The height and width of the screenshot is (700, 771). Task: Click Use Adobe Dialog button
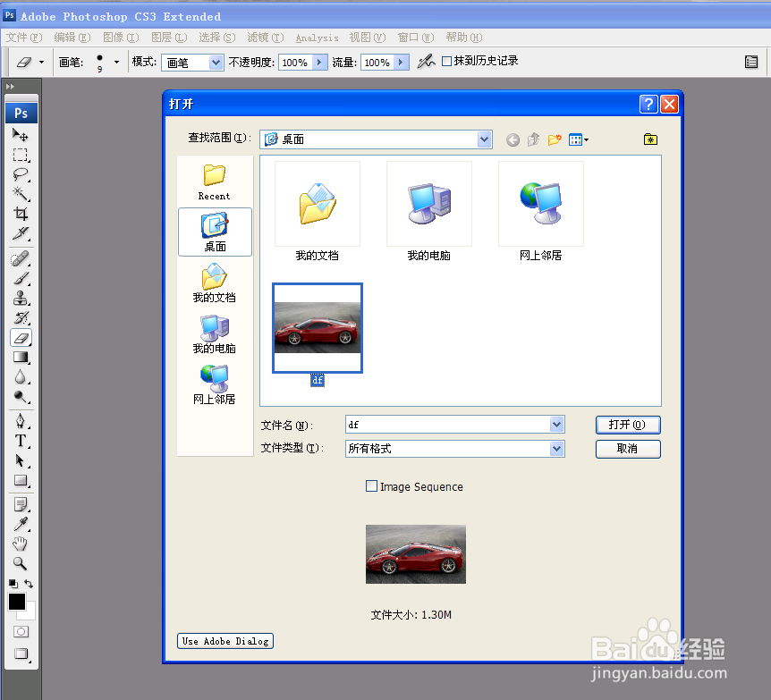(x=225, y=641)
